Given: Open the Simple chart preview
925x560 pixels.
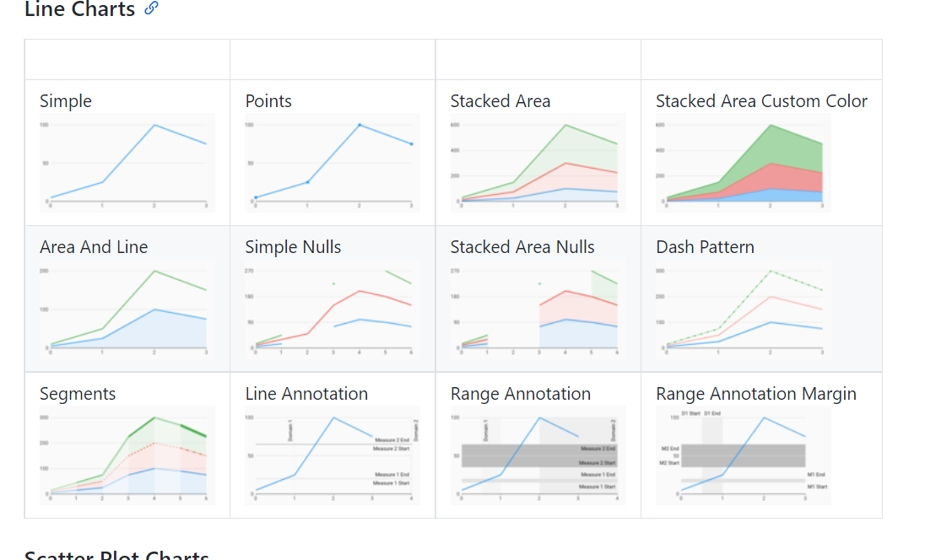Looking at the screenshot, I should coord(127,164).
